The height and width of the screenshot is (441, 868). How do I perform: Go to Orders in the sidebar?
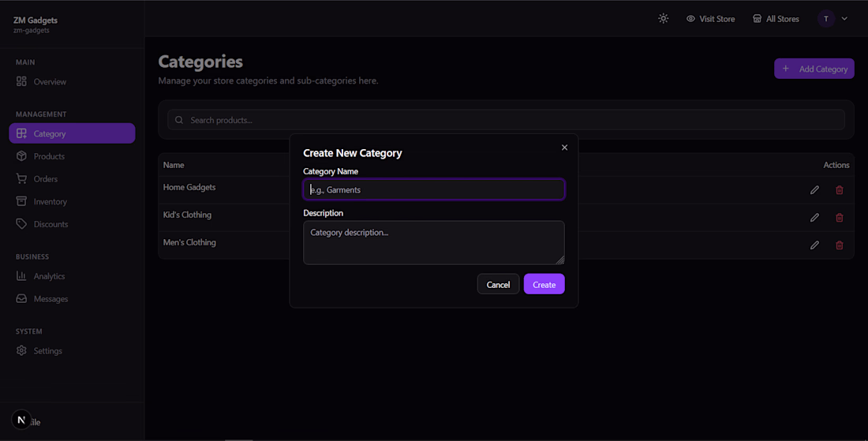click(45, 179)
